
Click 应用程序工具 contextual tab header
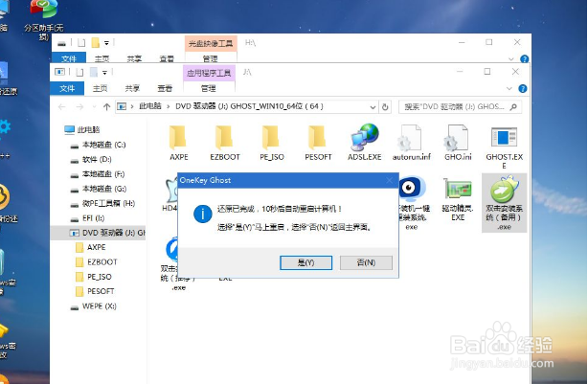(209, 73)
